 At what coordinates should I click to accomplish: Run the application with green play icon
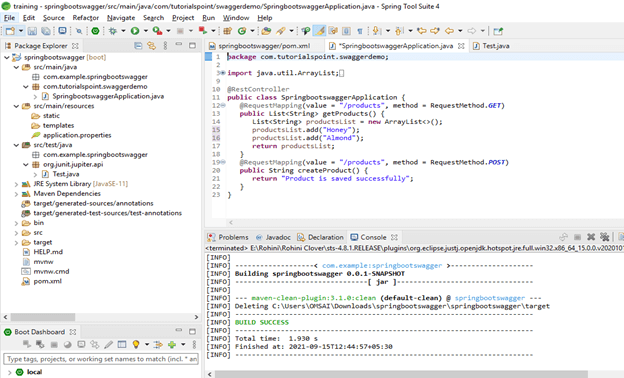pyautogui.click(x=135, y=31)
